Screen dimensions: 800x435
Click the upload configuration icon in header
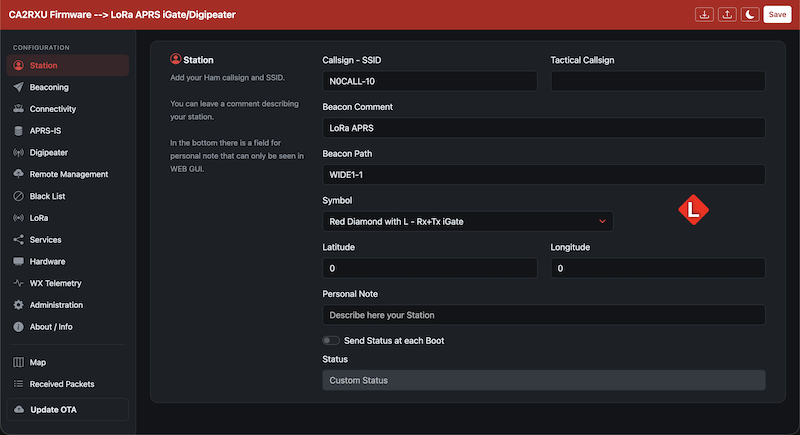point(727,15)
